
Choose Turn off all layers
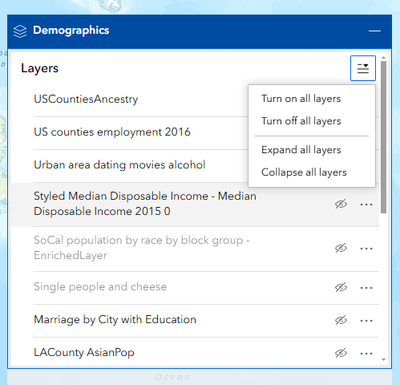click(x=301, y=121)
